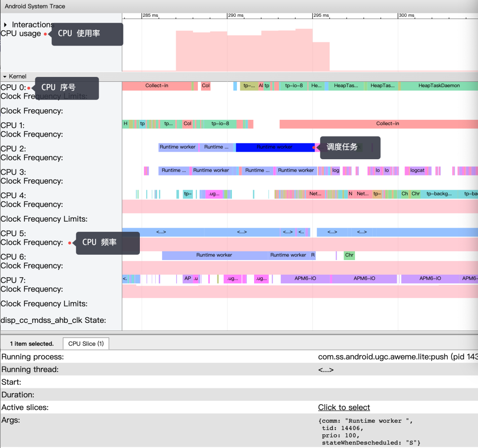Click the pink CPU usage graph area

click(x=253, y=50)
